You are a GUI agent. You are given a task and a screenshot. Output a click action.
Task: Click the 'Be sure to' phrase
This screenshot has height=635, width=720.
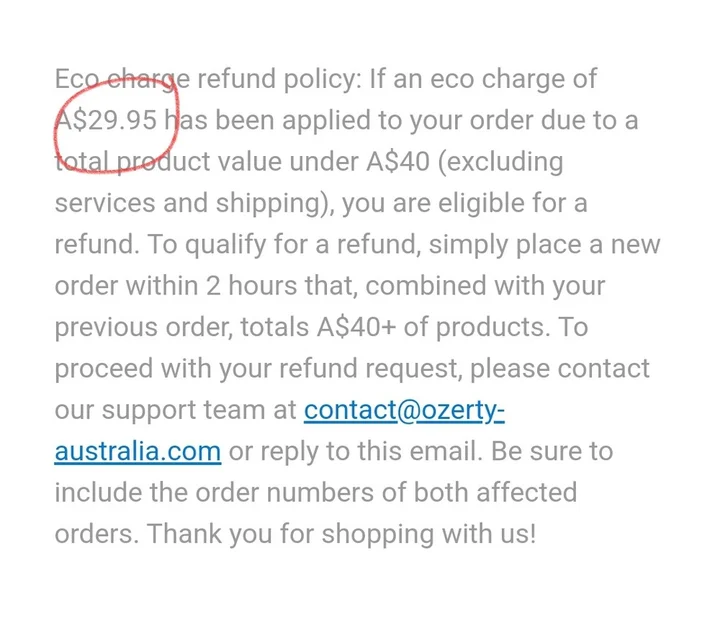pyautogui.click(x=551, y=451)
